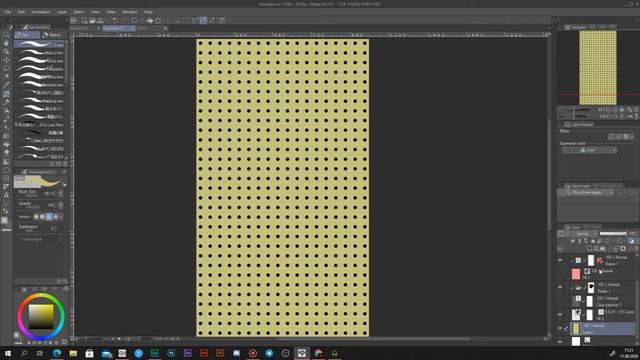Image resolution: width=640 pixels, height=360 pixels.
Task: Open the Filter menu
Action: (111, 12)
